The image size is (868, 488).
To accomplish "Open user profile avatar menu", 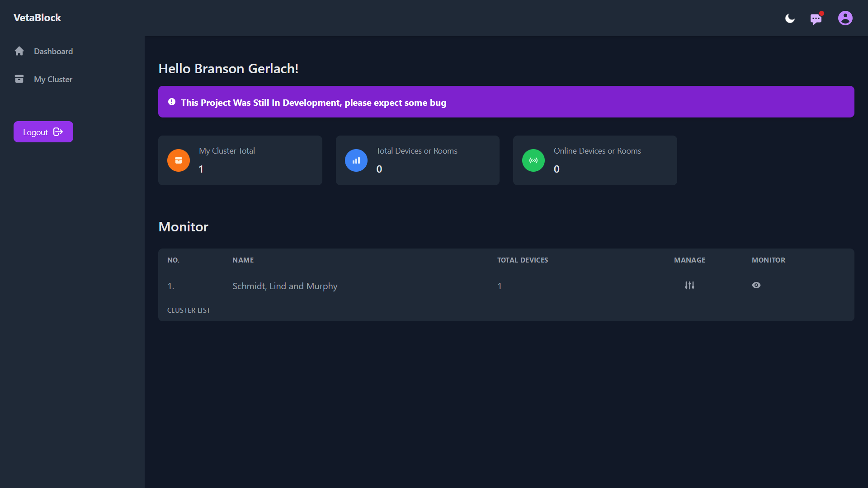I will 845,18.
